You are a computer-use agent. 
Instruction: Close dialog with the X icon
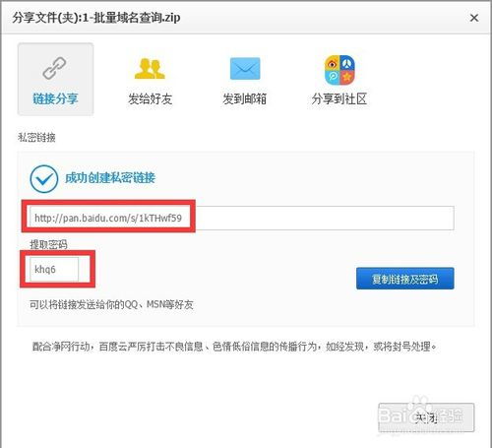click(474, 18)
